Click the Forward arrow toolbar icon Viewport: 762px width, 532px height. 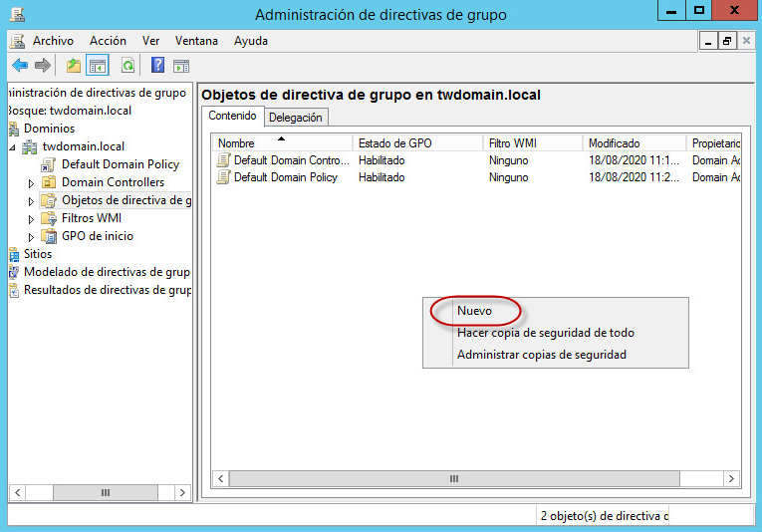point(43,66)
